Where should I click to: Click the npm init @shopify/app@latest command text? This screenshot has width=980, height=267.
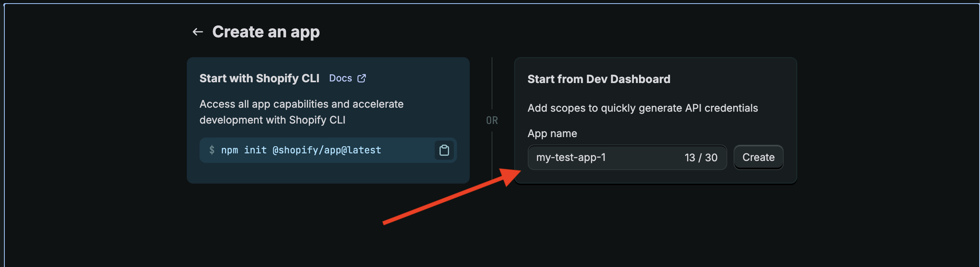click(301, 150)
